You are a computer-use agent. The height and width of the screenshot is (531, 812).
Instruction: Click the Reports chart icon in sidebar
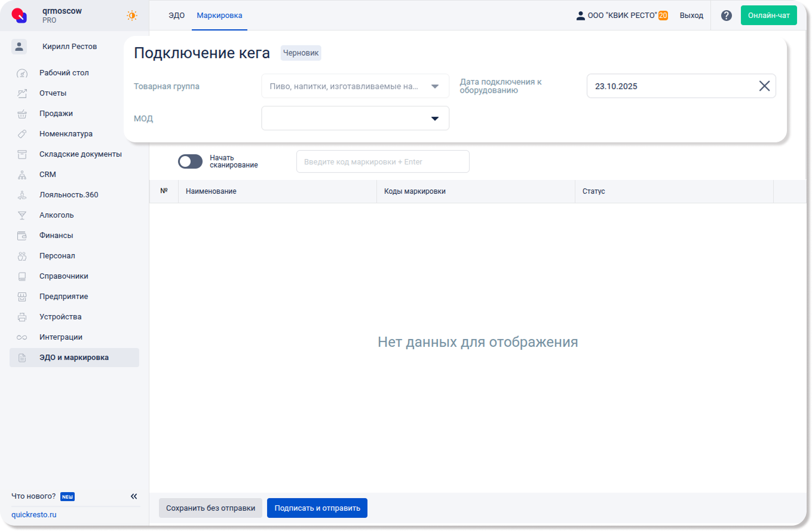pyautogui.click(x=22, y=93)
